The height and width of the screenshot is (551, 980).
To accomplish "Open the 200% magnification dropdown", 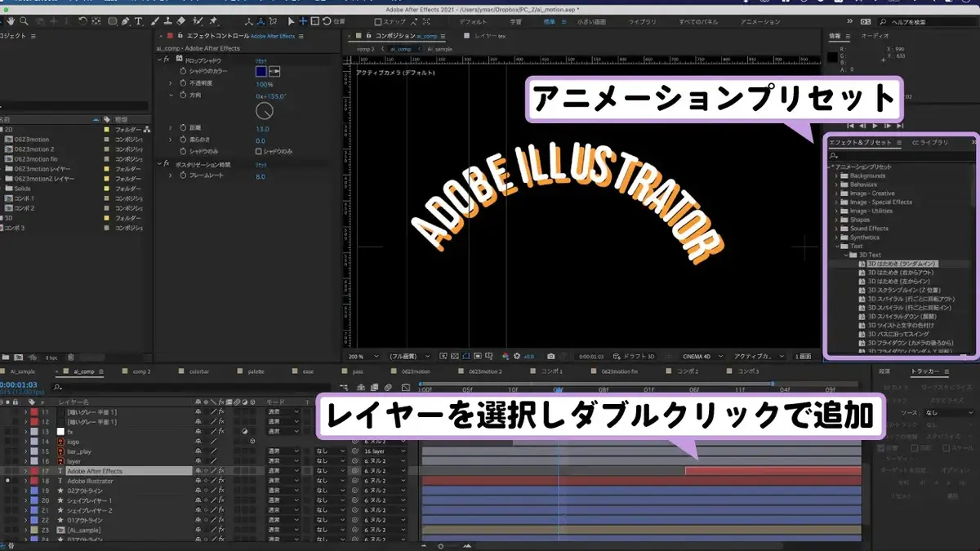I will [364, 357].
